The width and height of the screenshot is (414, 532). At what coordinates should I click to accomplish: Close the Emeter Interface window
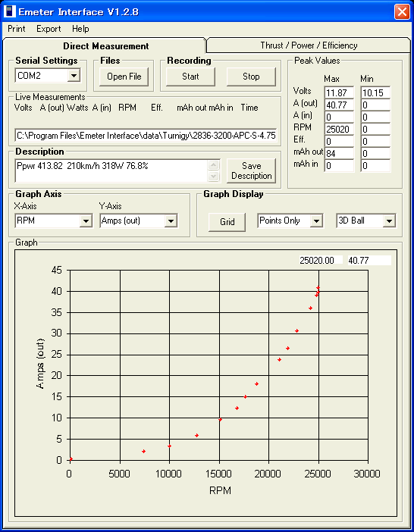(x=402, y=12)
